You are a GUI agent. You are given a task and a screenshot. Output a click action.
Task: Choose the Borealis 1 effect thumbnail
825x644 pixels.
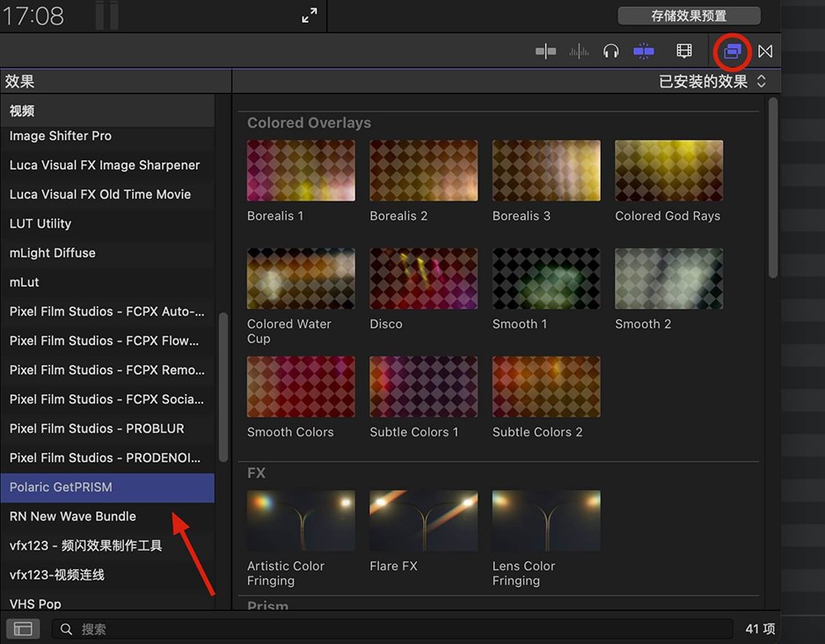(x=301, y=171)
